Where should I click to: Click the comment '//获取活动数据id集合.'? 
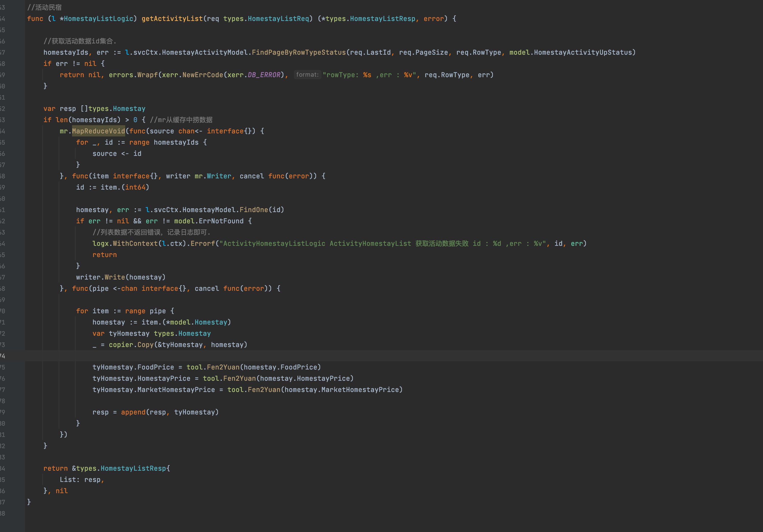click(x=80, y=41)
